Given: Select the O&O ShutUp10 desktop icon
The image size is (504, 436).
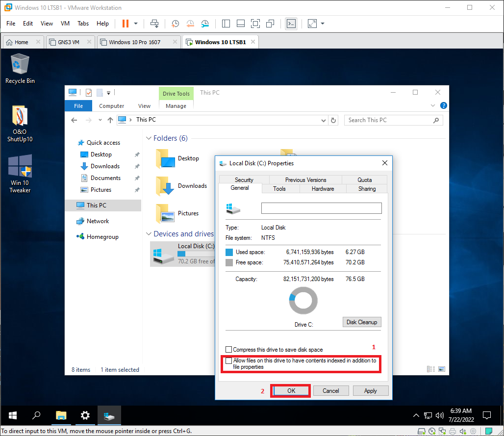Looking at the screenshot, I should pos(20,124).
